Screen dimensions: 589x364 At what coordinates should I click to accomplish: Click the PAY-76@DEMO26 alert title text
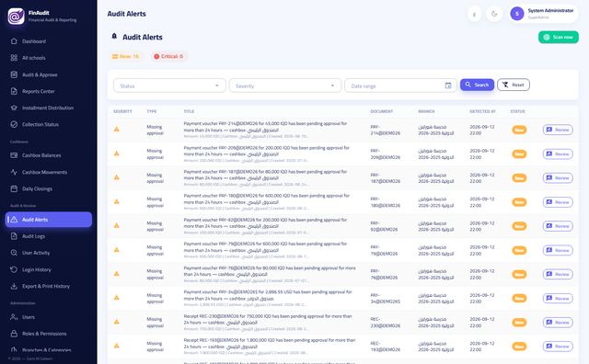pyautogui.click(x=270, y=271)
